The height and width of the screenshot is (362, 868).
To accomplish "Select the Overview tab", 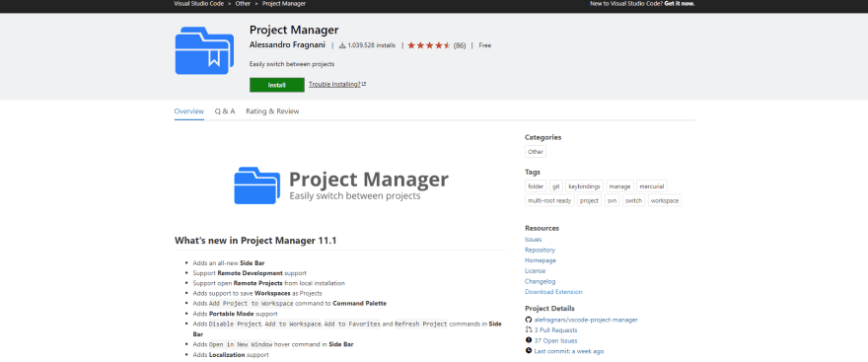I will (x=189, y=111).
